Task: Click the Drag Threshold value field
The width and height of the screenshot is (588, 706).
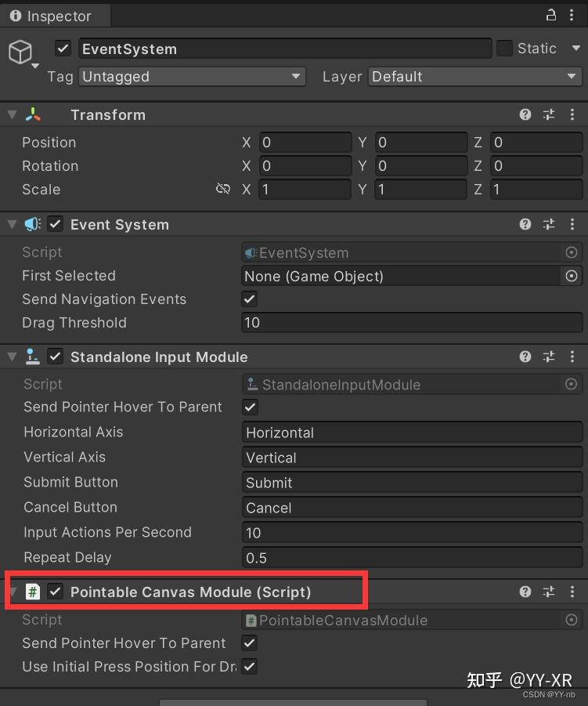Action: [412, 323]
